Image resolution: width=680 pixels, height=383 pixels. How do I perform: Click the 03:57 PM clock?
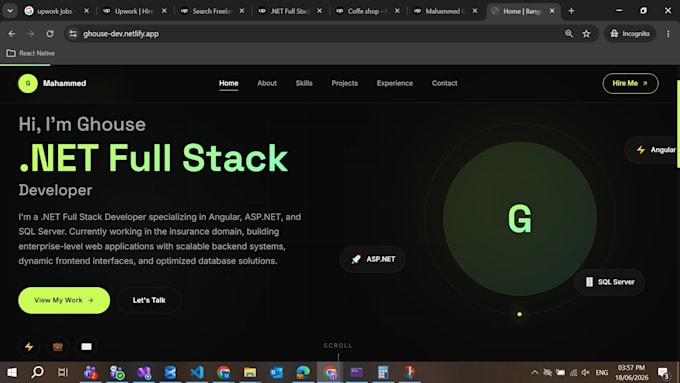631,368
